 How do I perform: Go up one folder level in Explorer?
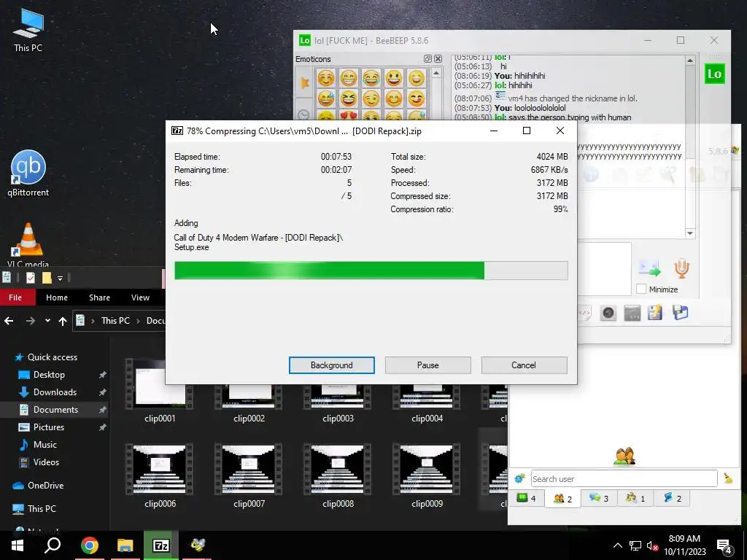[x=63, y=321]
